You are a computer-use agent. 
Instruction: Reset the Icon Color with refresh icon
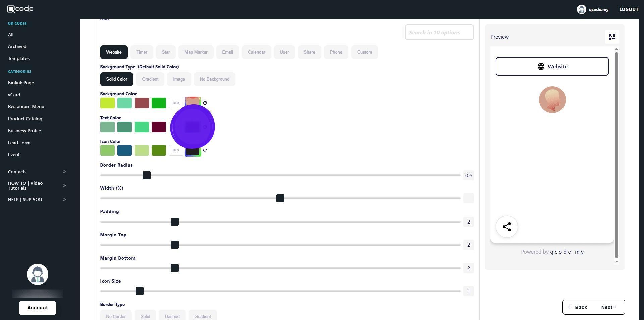point(205,150)
